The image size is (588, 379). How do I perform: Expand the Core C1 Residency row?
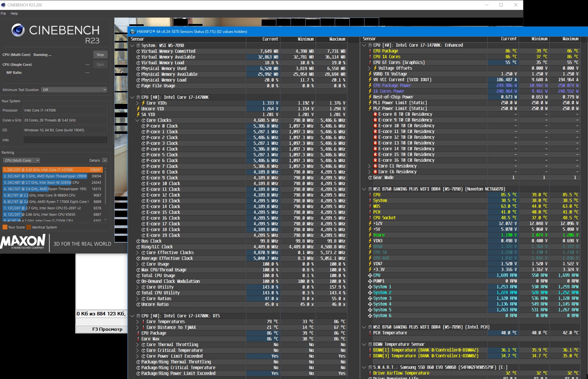click(x=369, y=166)
